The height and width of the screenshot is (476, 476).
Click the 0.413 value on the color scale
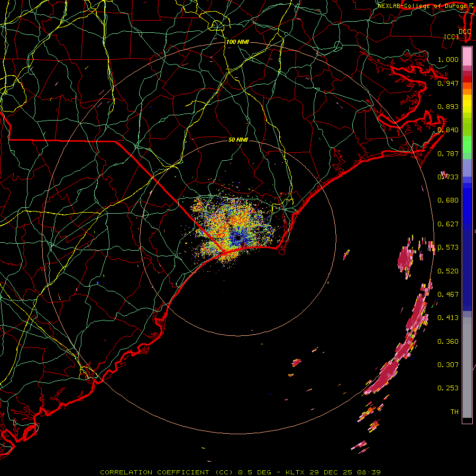(x=448, y=317)
